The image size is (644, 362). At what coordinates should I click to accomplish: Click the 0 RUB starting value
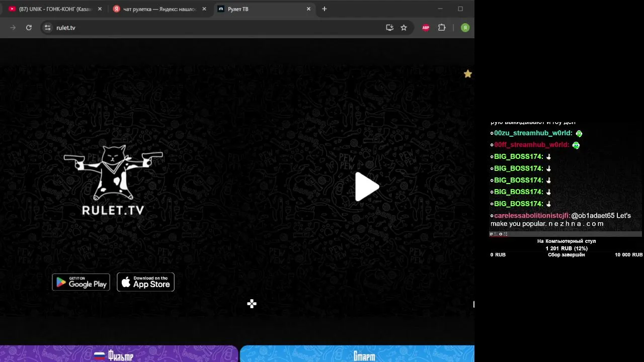click(x=498, y=255)
